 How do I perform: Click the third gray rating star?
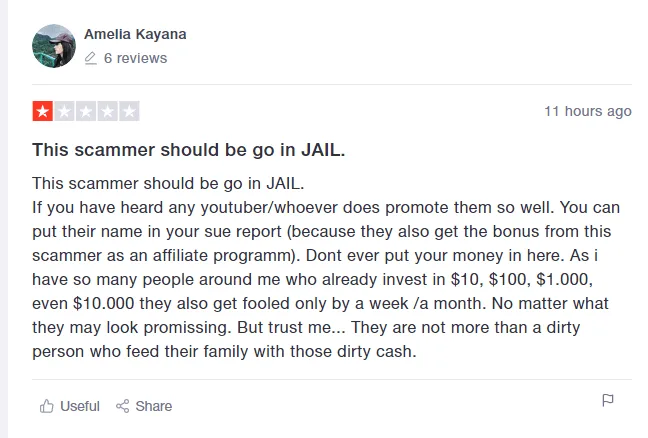point(86,111)
